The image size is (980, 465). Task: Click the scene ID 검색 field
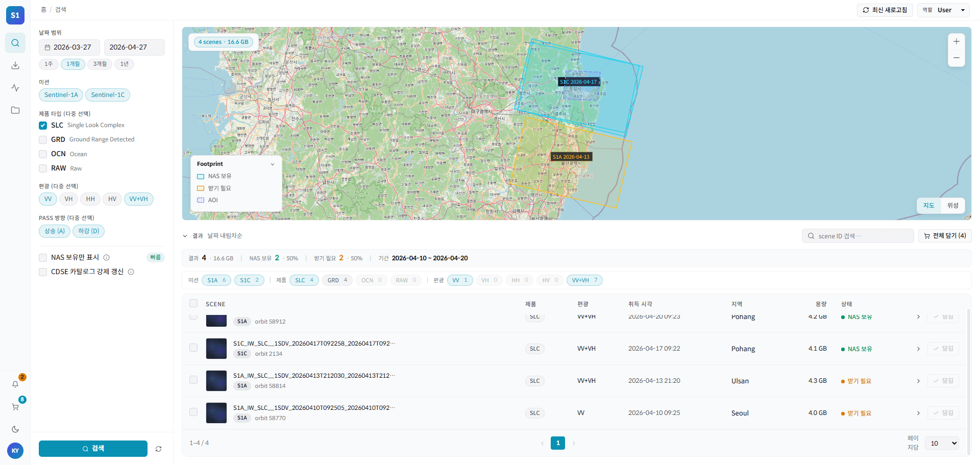(858, 236)
